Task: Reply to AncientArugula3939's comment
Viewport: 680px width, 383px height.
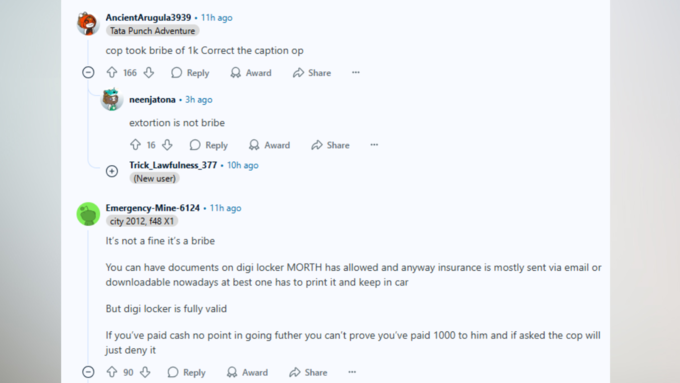Action: click(190, 72)
